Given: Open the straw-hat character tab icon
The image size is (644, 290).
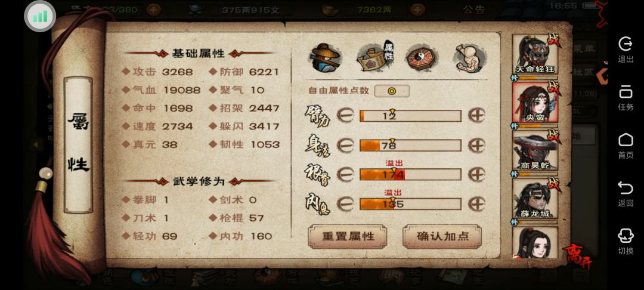Looking at the screenshot, I should (x=324, y=56).
